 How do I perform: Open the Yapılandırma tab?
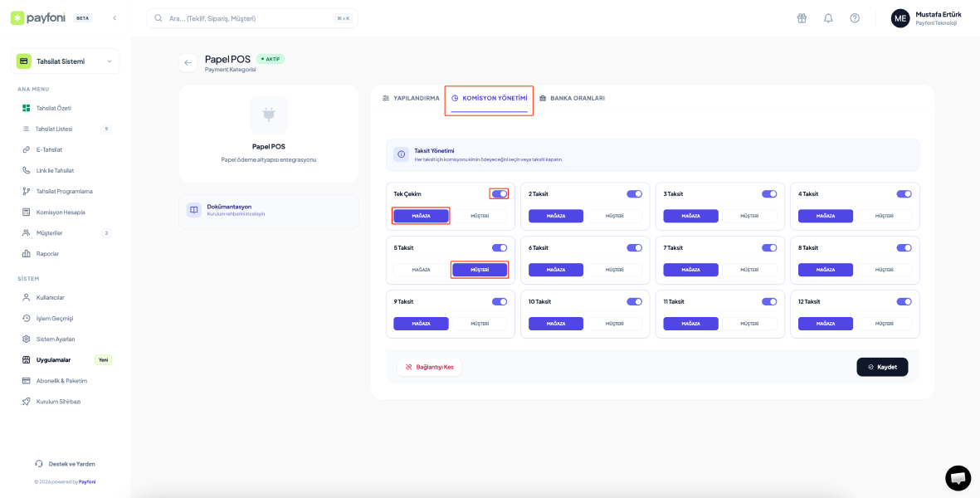tap(411, 98)
